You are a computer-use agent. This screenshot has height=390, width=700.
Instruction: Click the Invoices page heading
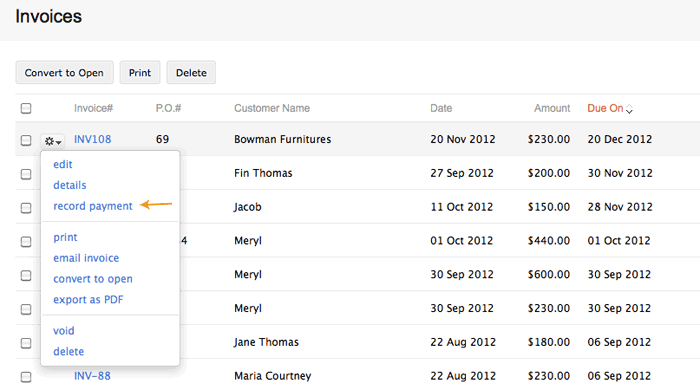click(49, 17)
